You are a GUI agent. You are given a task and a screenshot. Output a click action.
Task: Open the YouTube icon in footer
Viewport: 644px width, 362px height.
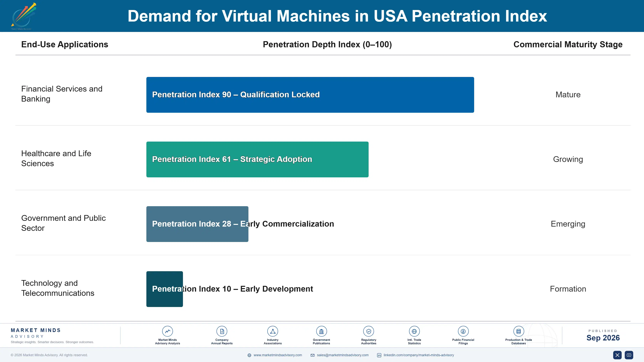pos(629,355)
